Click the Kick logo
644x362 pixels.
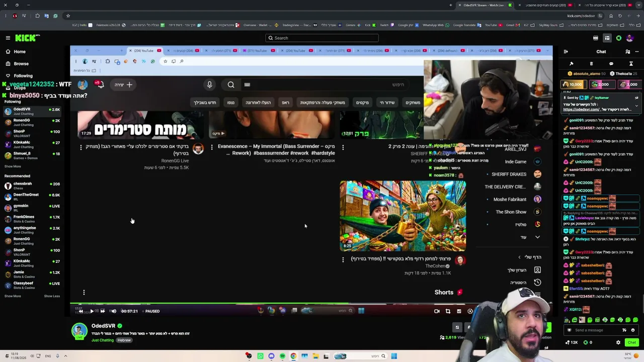[27, 38]
